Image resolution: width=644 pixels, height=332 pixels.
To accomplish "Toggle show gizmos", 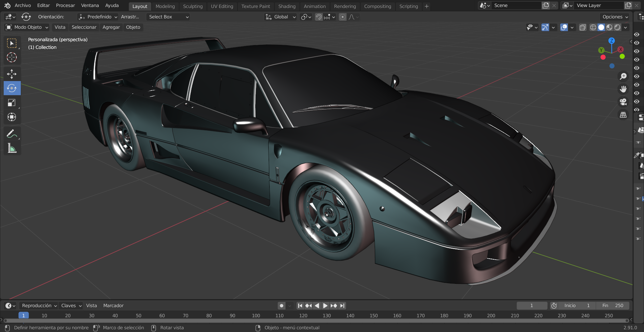I will click(545, 27).
